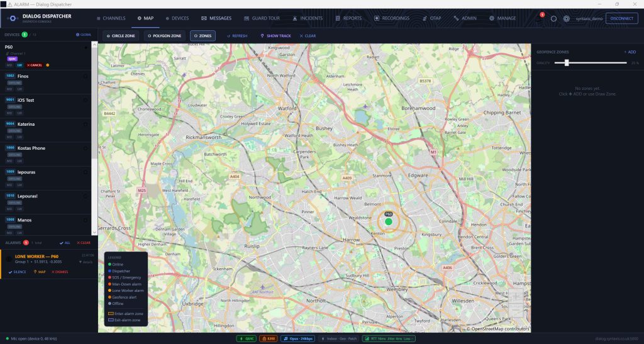The width and height of the screenshot is (644, 344).
Task: Select the CIRCLE ZONE drawing tool
Action: (121, 36)
